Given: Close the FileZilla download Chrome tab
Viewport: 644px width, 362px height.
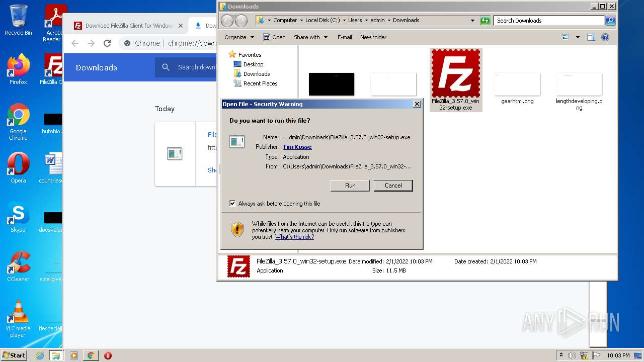Looking at the screenshot, I should point(181,26).
